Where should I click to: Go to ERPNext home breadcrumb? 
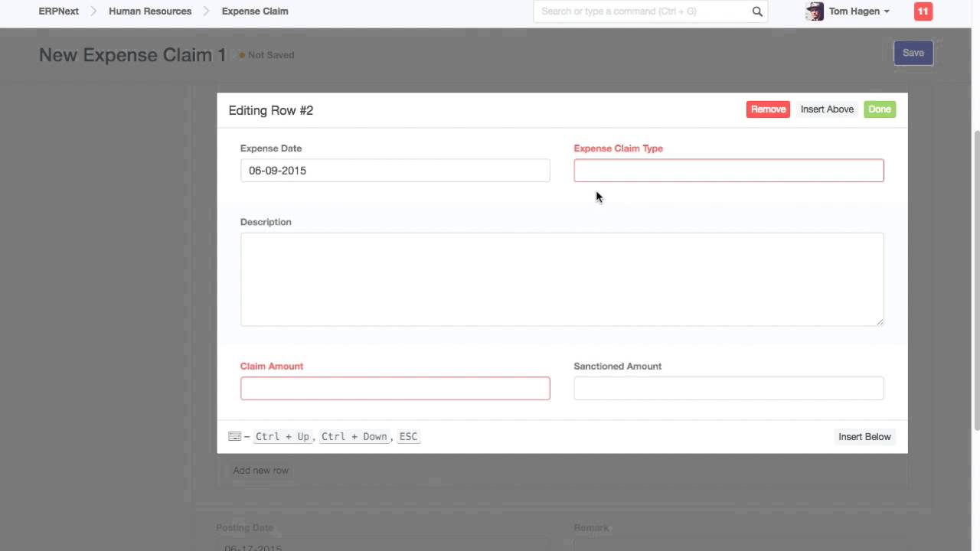[59, 11]
